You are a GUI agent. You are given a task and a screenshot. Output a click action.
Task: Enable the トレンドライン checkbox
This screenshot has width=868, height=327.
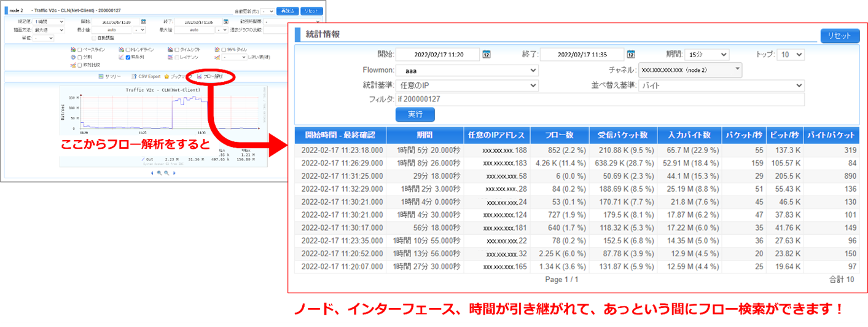128,50
